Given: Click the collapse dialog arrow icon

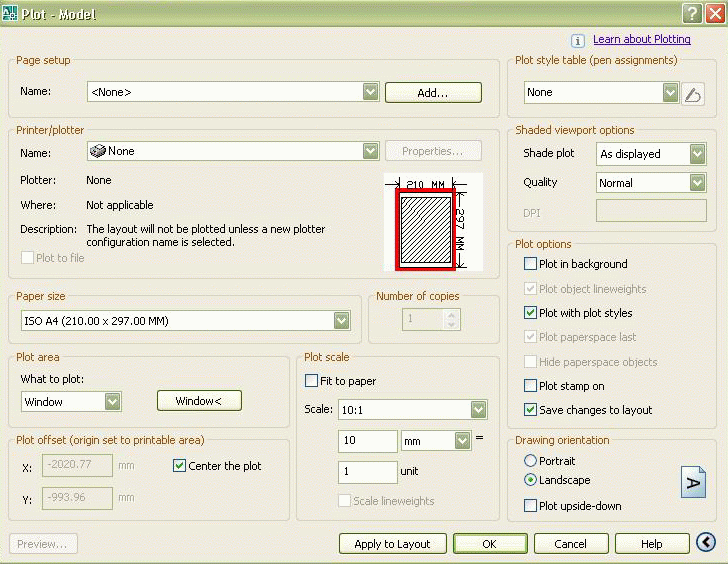Looking at the screenshot, I should [x=706, y=542].
